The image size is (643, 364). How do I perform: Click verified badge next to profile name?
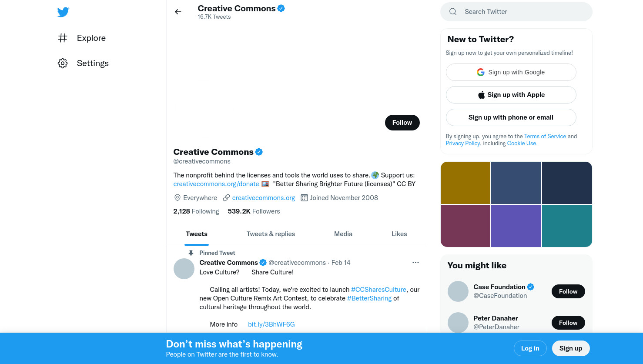(259, 152)
